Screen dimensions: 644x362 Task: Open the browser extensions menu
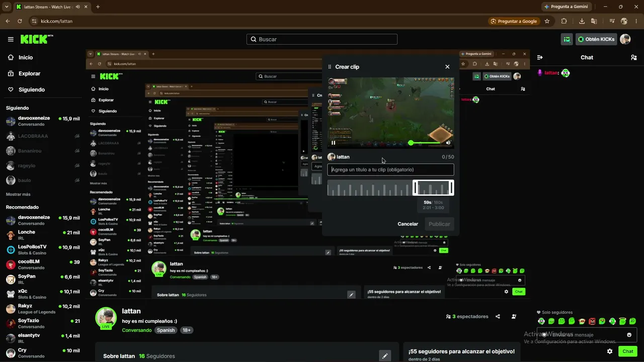coord(564,21)
